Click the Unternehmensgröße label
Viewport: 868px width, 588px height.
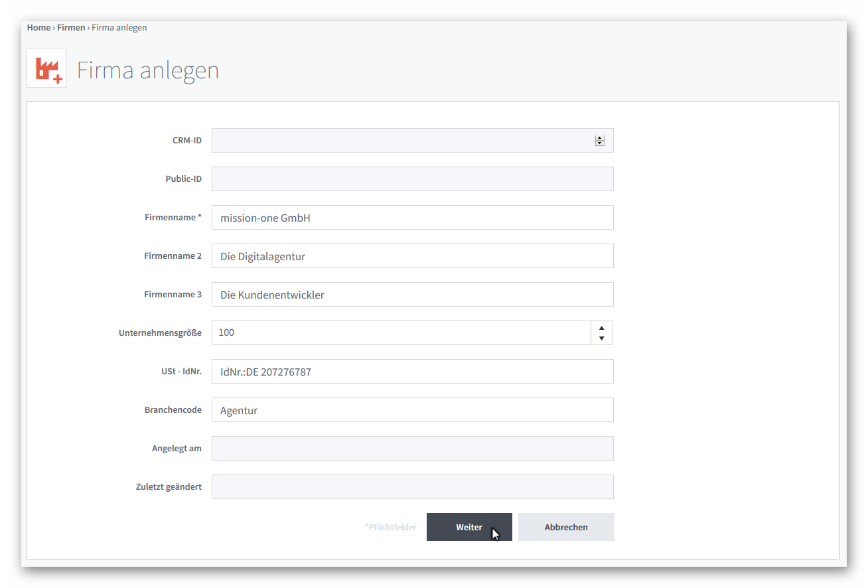tap(160, 333)
